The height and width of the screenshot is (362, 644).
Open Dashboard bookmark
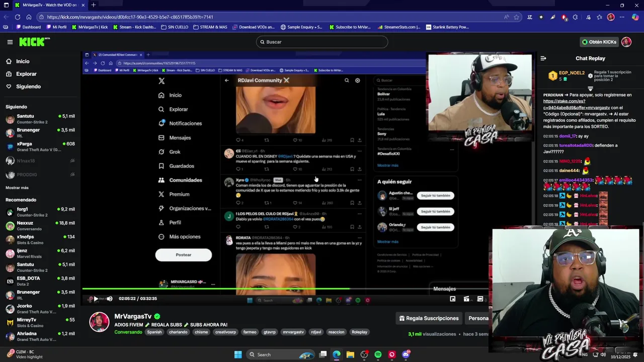click(x=29, y=27)
